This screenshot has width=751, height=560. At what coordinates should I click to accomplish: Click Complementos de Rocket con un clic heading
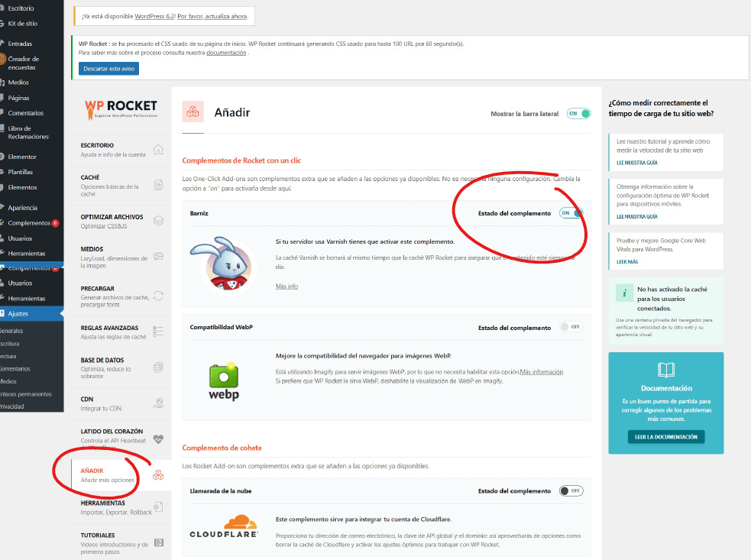tap(241, 160)
